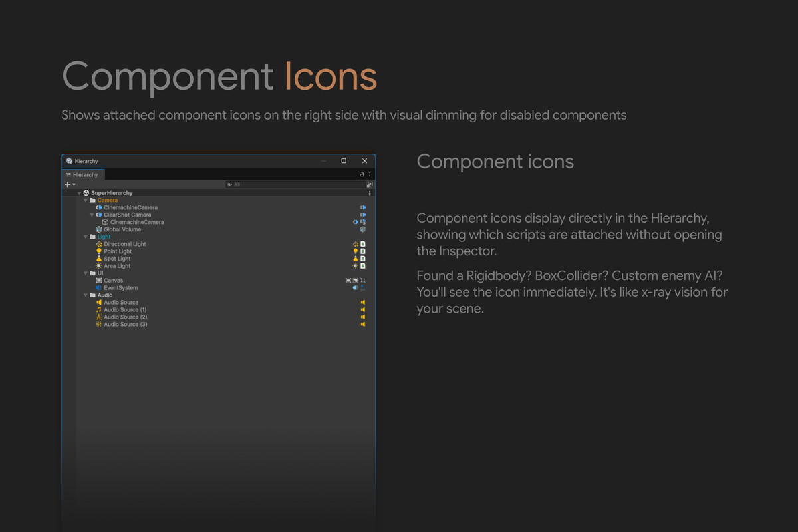Click the music note icon of Audio Source (1)

(99, 310)
